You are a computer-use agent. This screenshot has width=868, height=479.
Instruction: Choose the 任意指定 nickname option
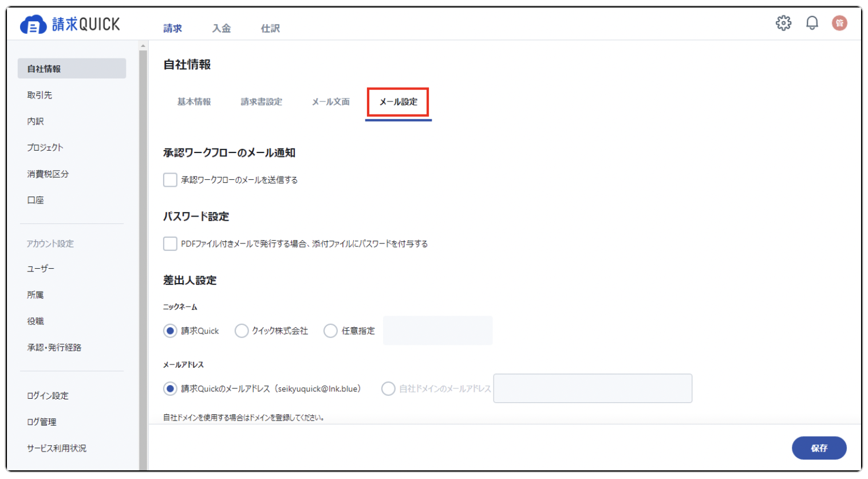tap(330, 331)
